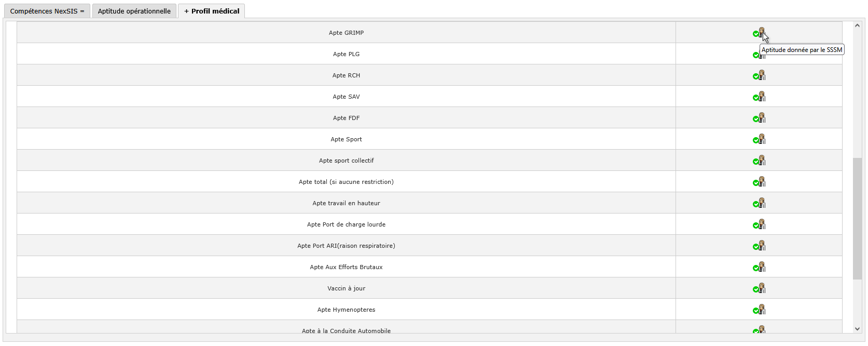Select the Apte PLG row label
868x346 pixels.
tap(346, 54)
